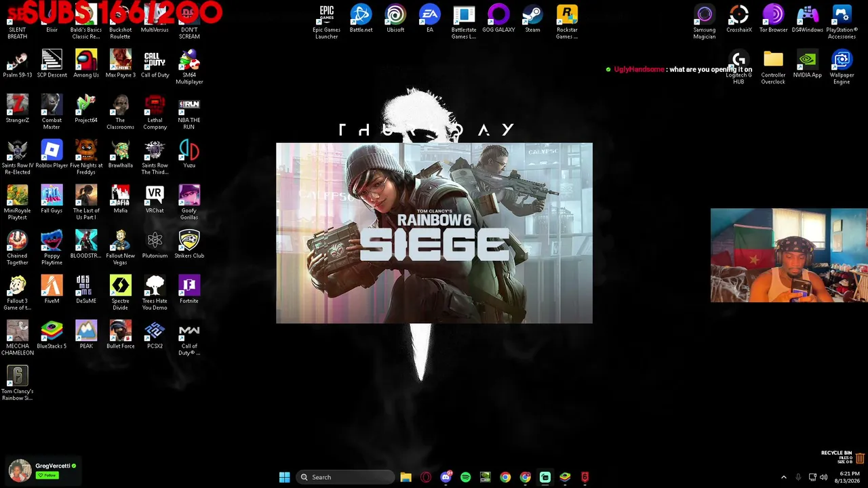Open Discord from the taskbar
This screenshot has height=488, width=868.
(x=446, y=477)
